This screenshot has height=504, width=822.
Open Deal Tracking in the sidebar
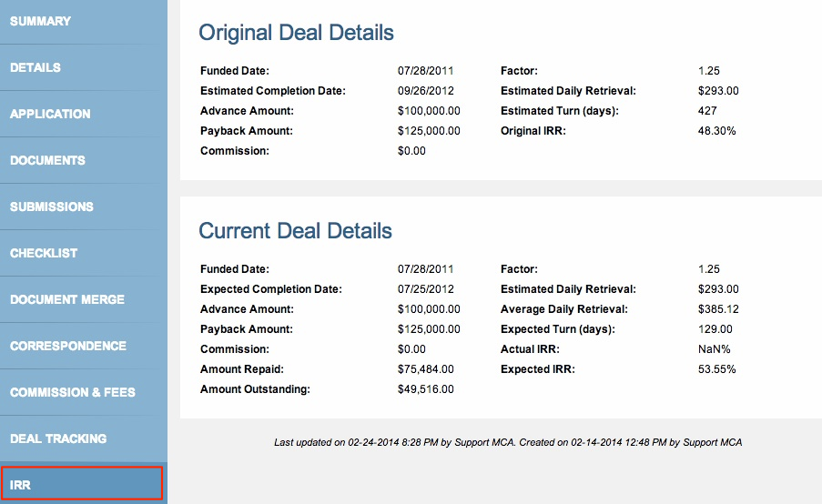[x=84, y=438]
